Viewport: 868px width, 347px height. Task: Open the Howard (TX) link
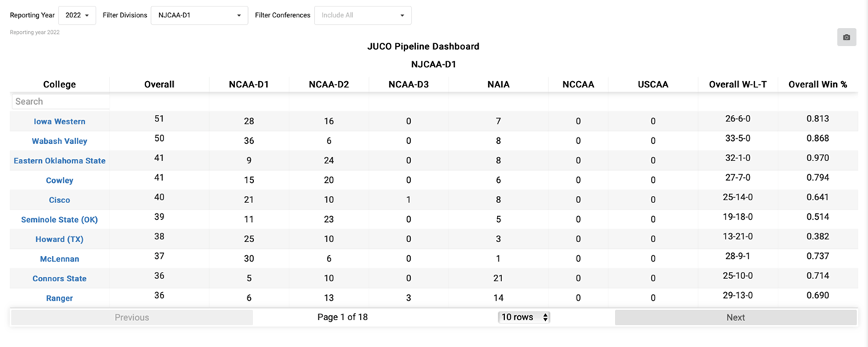click(x=59, y=239)
